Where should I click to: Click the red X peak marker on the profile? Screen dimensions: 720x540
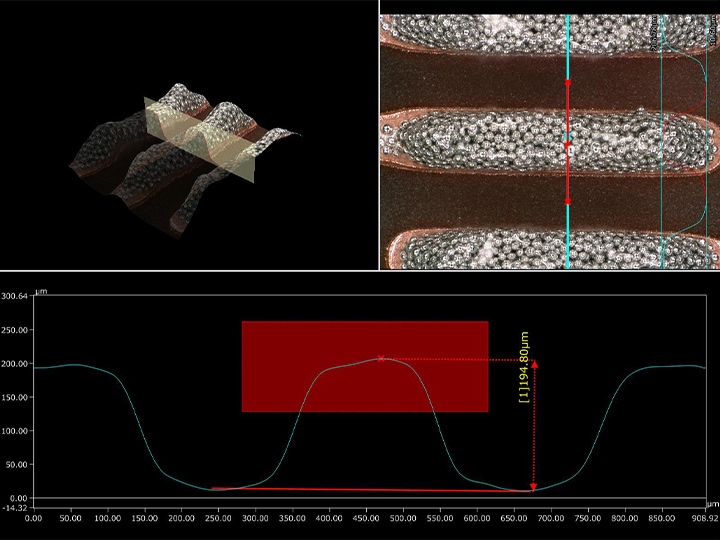point(380,358)
